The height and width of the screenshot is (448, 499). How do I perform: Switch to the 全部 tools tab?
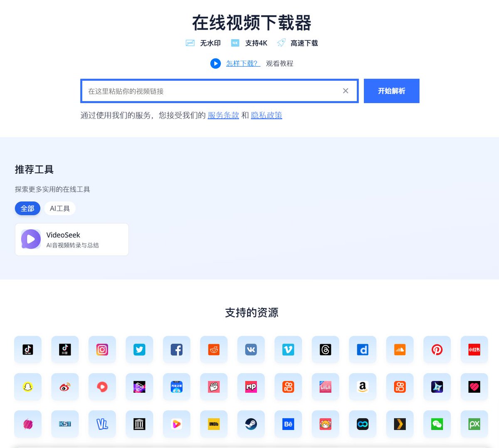pos(27,208)
